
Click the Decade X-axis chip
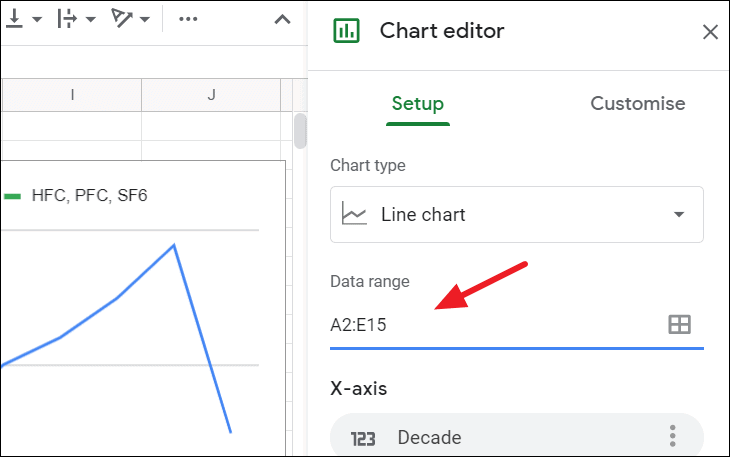[x=517, y=436]
